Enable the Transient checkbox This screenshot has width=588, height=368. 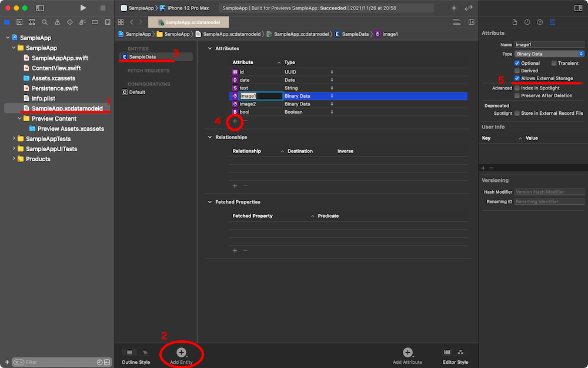tap(554, 63)
